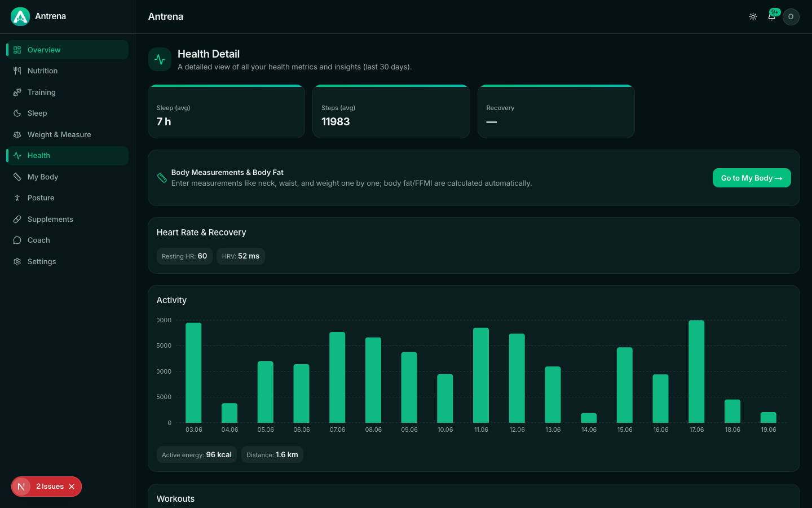This screenshot has width=812, height=508.
Task: Click the Recovery card
Action: point(556,111)
